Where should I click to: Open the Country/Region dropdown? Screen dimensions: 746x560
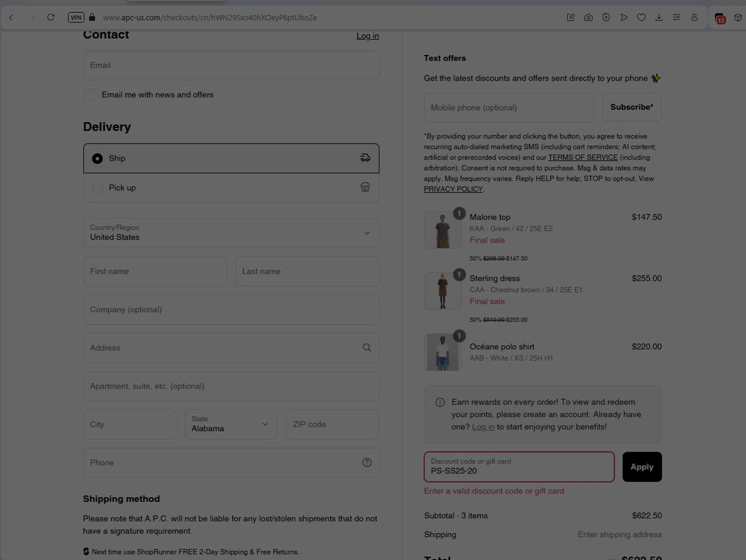click(231, 233)
